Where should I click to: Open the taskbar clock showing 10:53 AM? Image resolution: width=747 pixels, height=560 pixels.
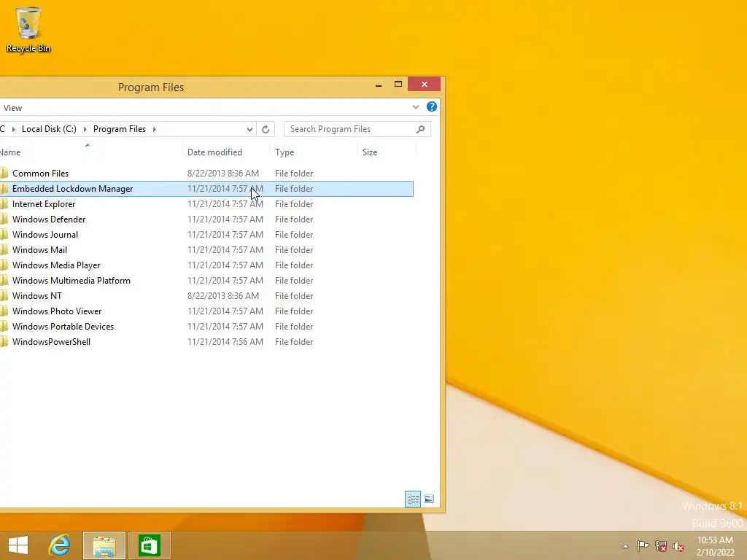(x=715, y=546)
